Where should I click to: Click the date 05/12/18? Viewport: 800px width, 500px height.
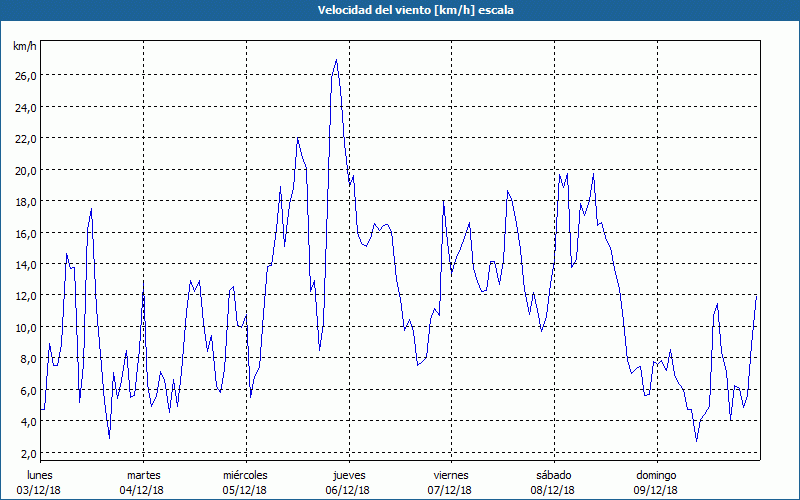point(244,490)
